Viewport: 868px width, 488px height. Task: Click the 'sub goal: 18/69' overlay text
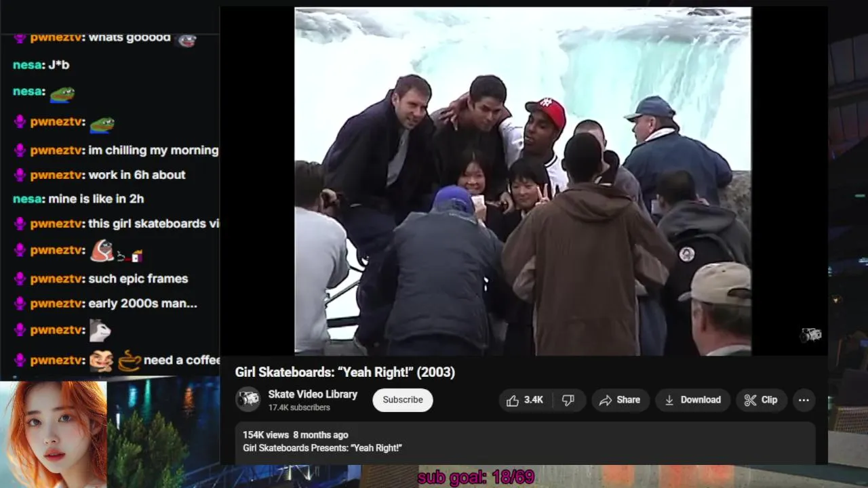(476, 477)
